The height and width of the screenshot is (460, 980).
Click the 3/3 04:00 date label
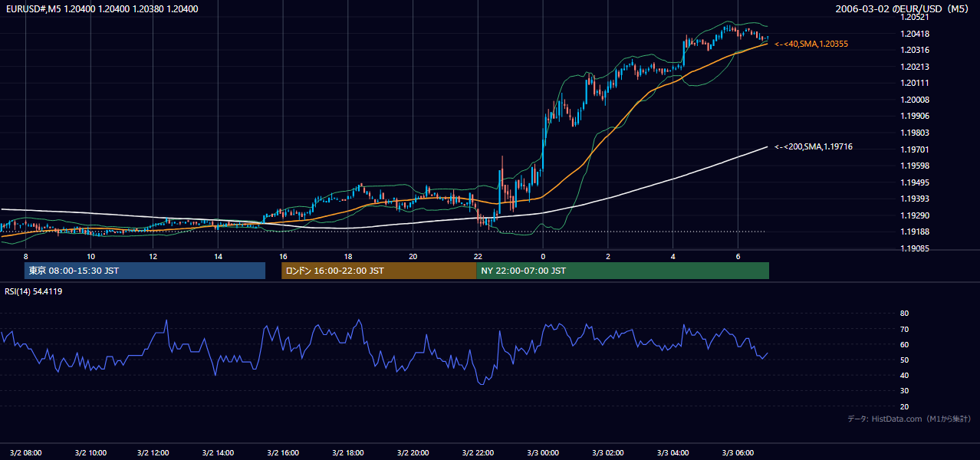pyautogui.click(x=673, y=452)
